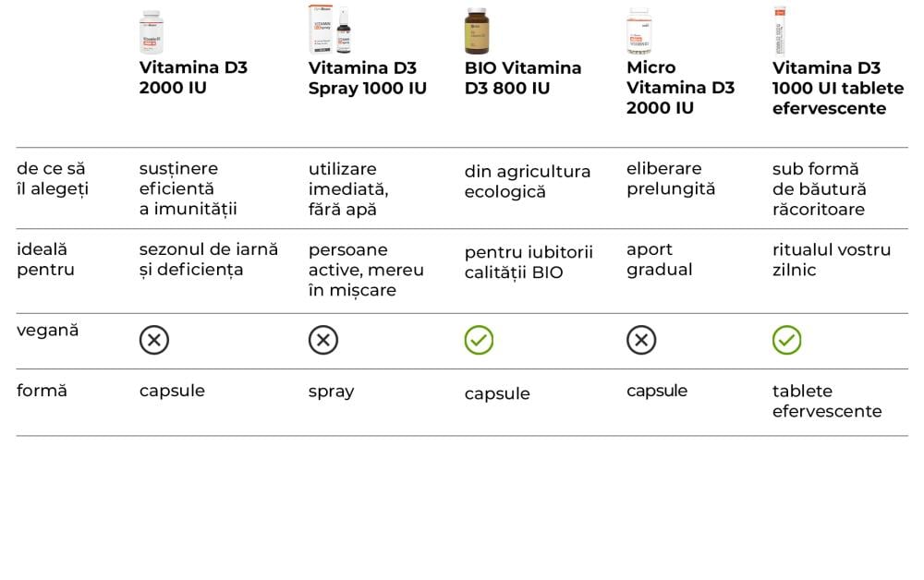Click the 'ideală pentru' row label
The height and width of the screenshot is (580, 924).
[45, 260]
